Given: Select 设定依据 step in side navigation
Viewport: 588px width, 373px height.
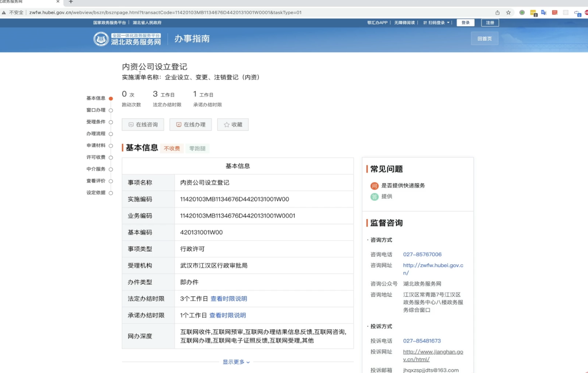Looking at the screenshot, I should click(96, 193).
